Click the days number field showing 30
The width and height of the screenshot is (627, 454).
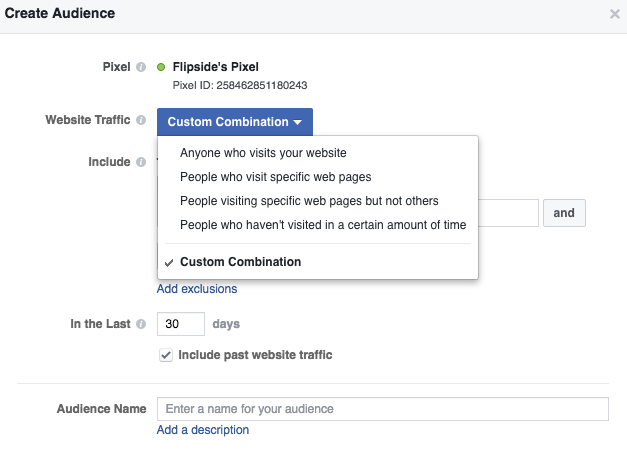181,324
